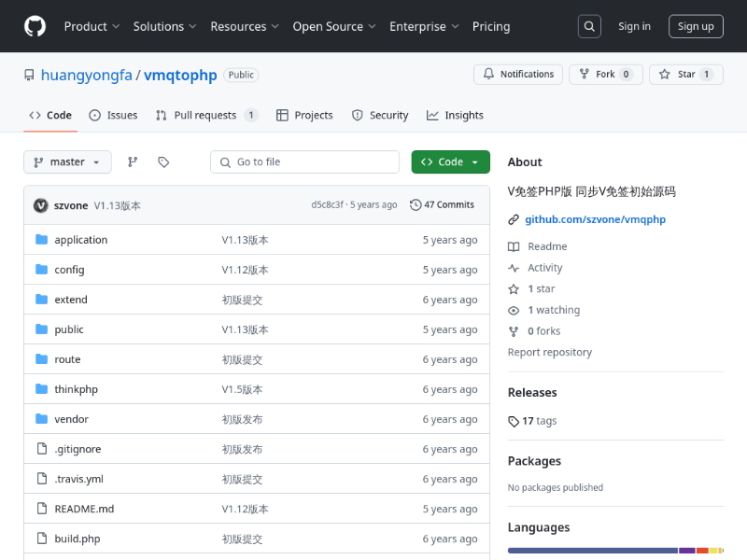This screenshot has height=560, width=747.
Task: Click the szvone avatar icon
Action: pyautogui.click(x=41, y=205)
